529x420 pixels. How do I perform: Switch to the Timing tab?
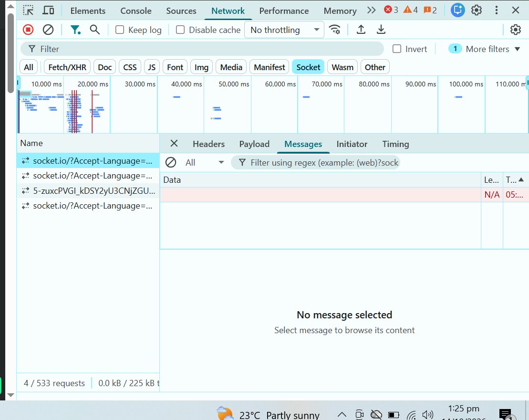point(396,144)
